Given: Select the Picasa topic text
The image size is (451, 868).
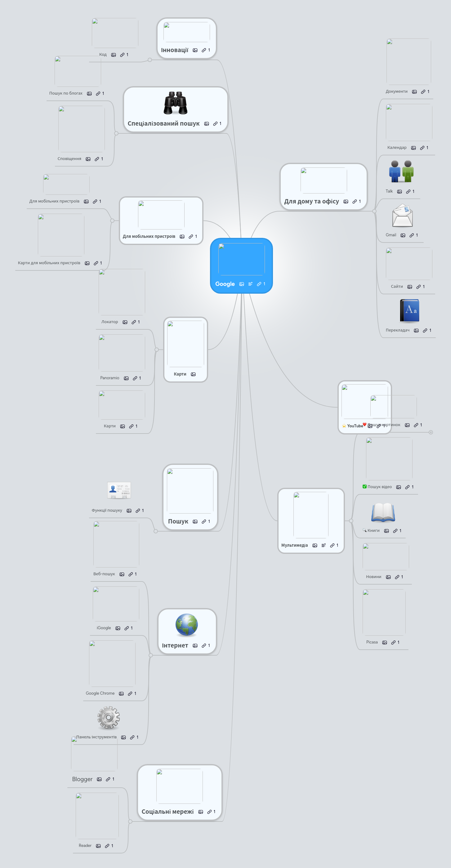Looking at the screenshot, I should click(x=372, y=642).
